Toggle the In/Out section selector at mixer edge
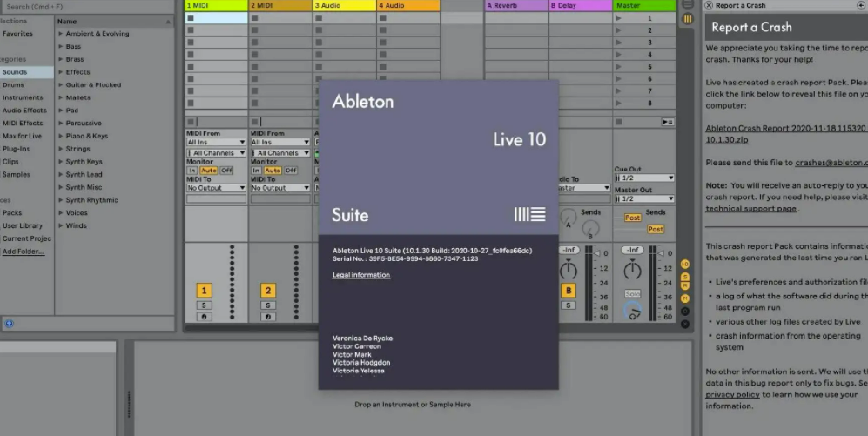 (x=685, y=264)
